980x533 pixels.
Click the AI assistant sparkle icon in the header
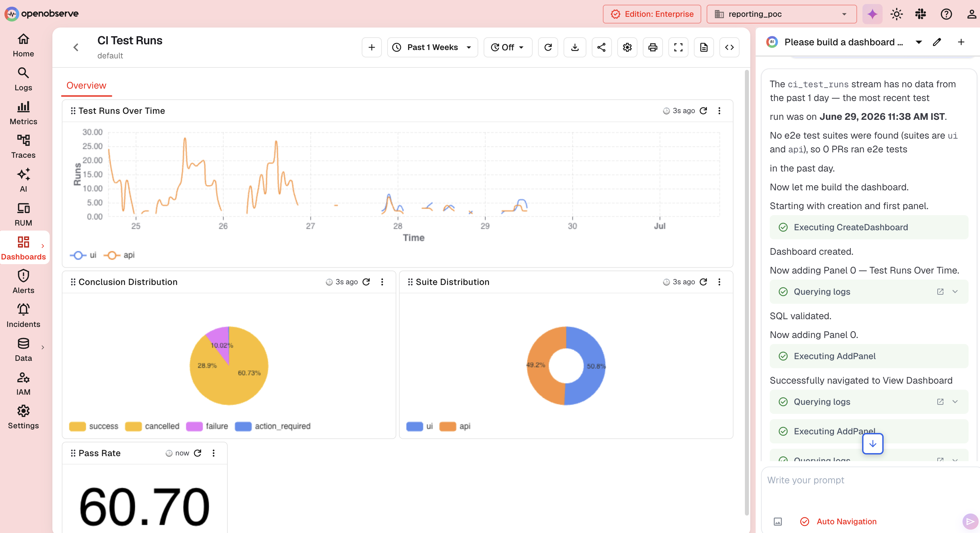tap(872, 14)
